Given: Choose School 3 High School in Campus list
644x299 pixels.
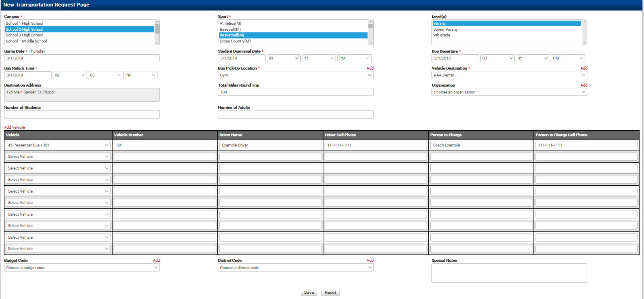Looking at the screenshot, I should tap(79, 35).
